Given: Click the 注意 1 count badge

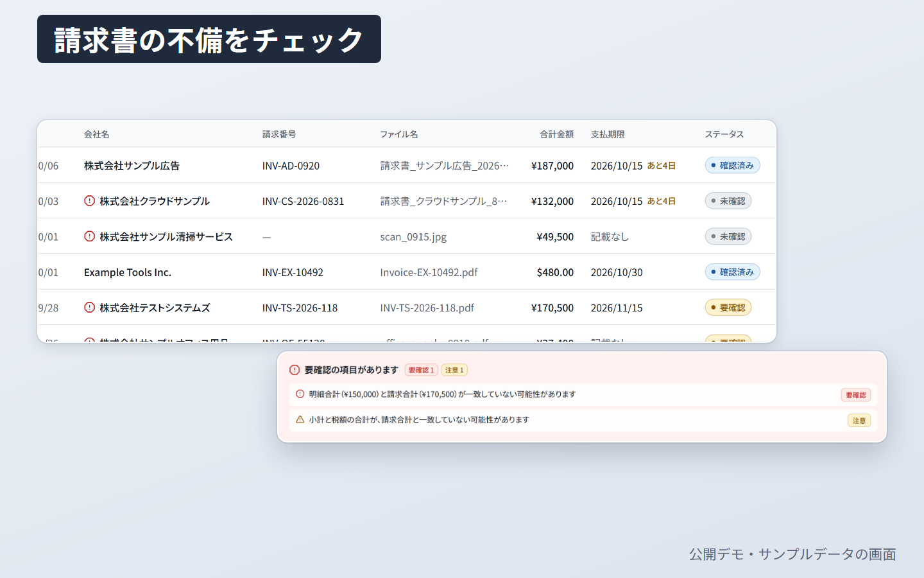Looking at the screenshot, I should point(454,370).
